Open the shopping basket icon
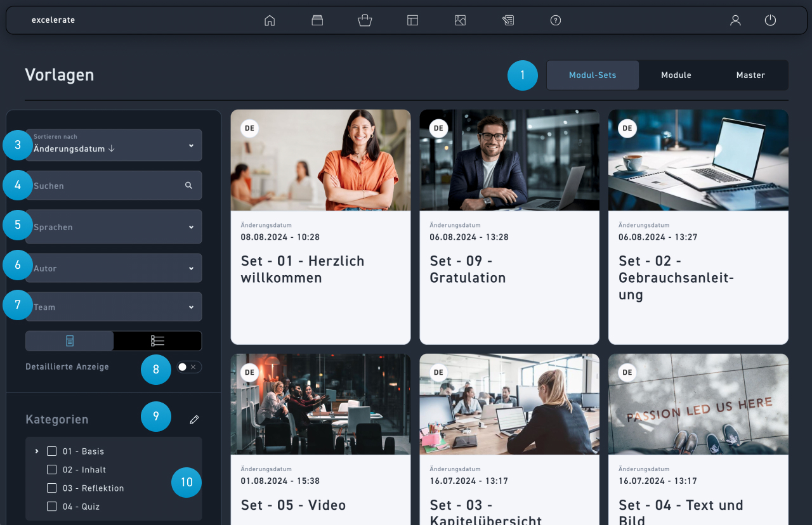The image size is (812, 525). tap(365, 20)
